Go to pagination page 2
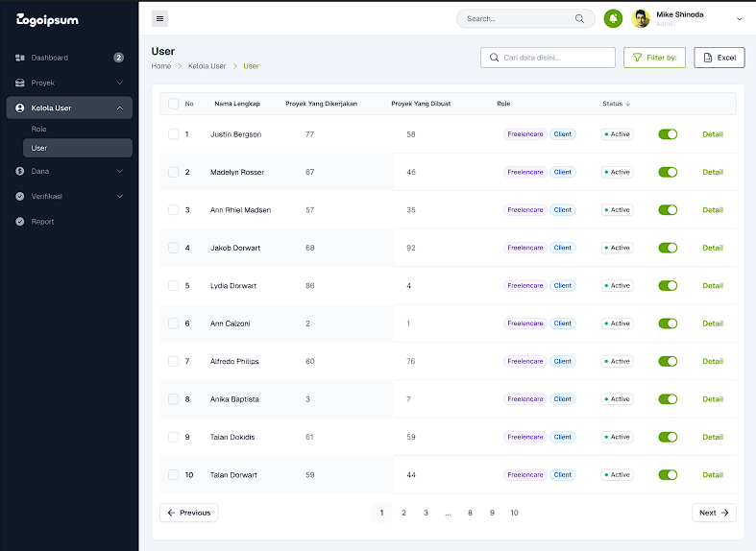Image resolution: width=756 pixels, height=551 pixels. 403,513
